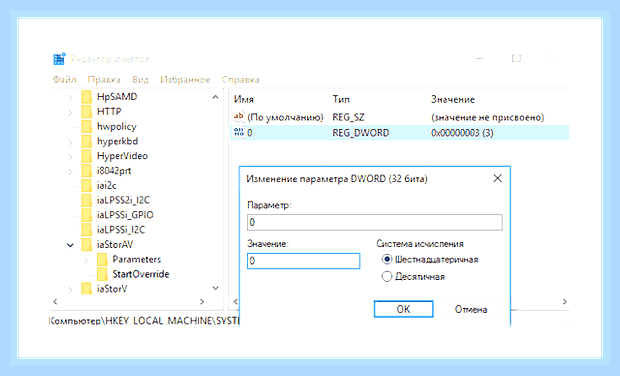
Task: Click the Registry Editor app icon in title bar
Action: tap(59, 59)
